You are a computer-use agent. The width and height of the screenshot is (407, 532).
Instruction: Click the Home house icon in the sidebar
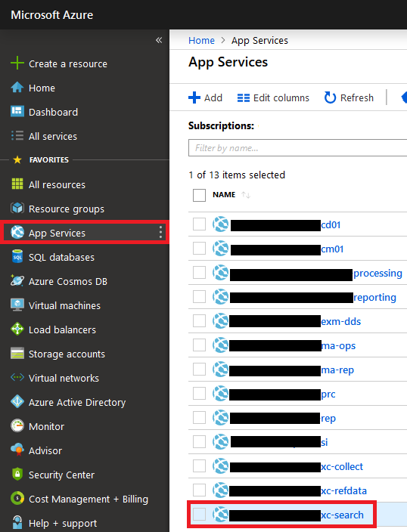coord(17,88)
